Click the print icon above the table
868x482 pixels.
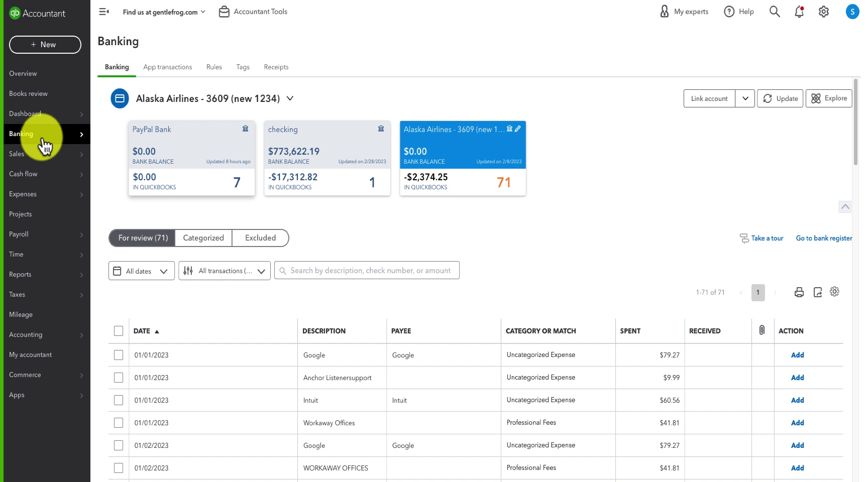click(x=799, y=292)
